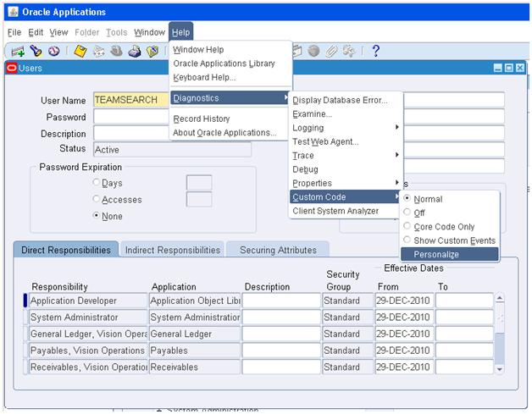Select Record History menu entry
The image size is (532, 414).
click(230, 119)
